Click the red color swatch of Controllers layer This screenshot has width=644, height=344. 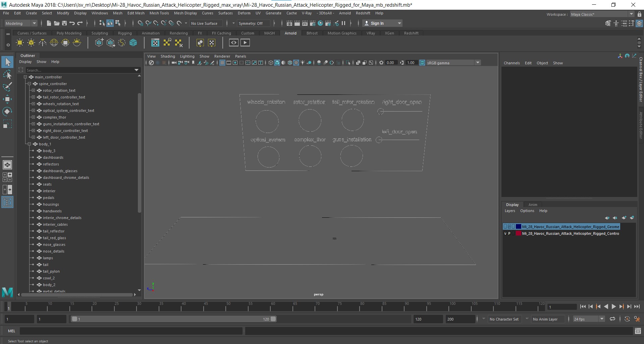coord(519,233)
